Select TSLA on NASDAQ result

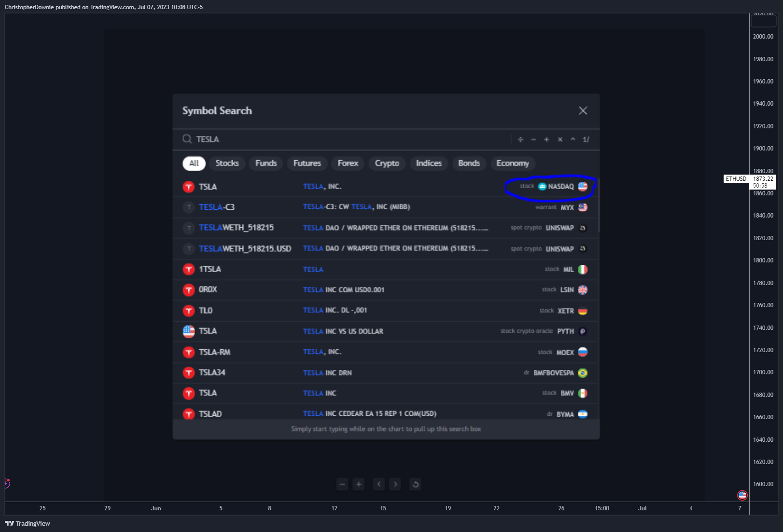tap(385, 187)
